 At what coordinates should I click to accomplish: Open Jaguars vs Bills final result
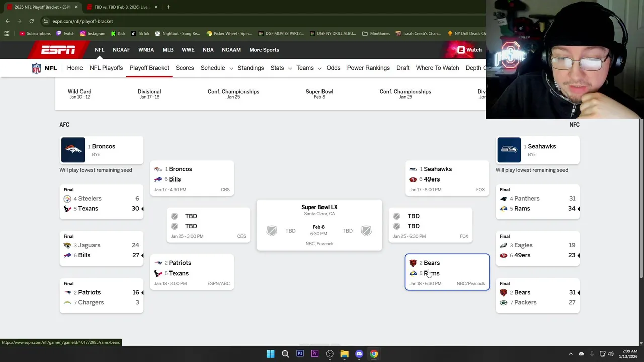102,248
